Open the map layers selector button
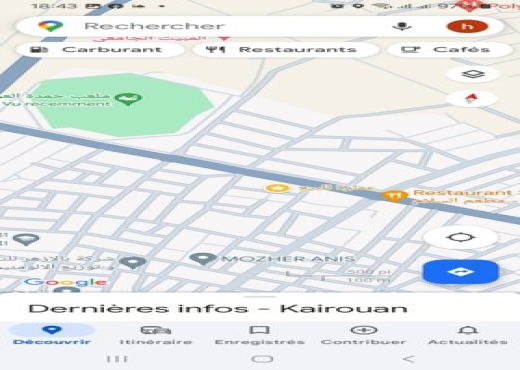Viewport: 520px width, 370px height. [x=473, y=74]
